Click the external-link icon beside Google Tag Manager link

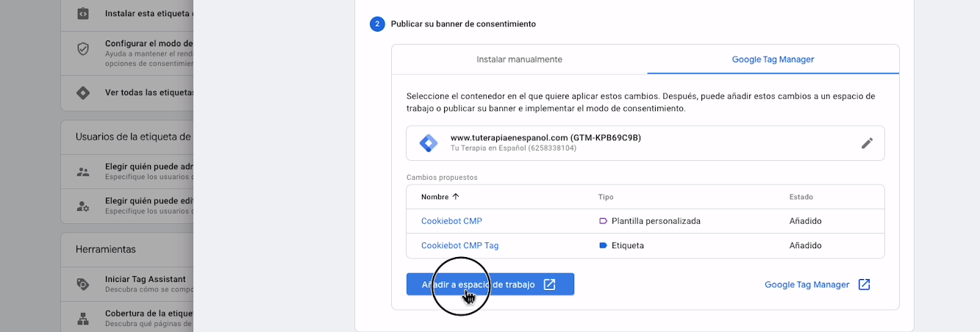pyautogui.click(x=864, y=284)
